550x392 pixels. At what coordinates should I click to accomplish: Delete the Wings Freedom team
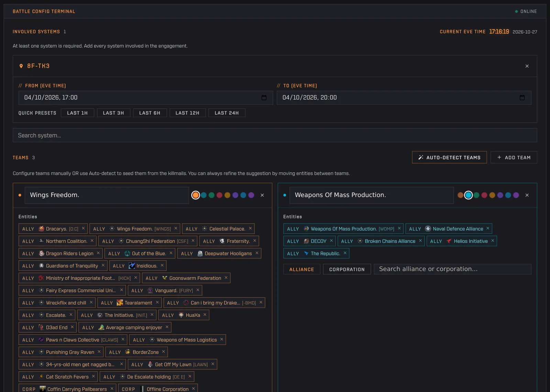pyautogui.click(x=262, y=195)
